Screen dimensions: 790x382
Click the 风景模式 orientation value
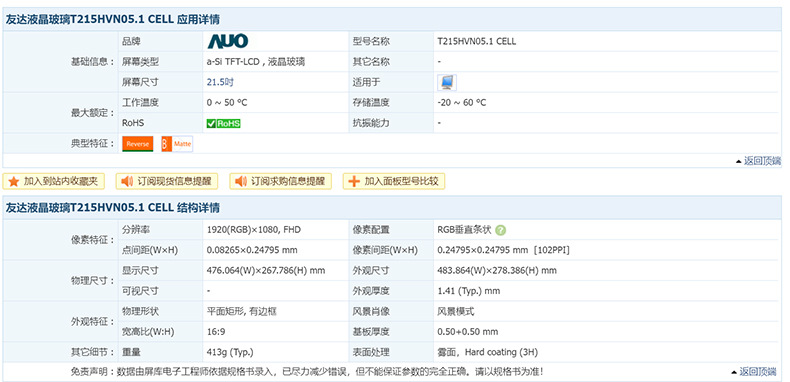point(455,311)
